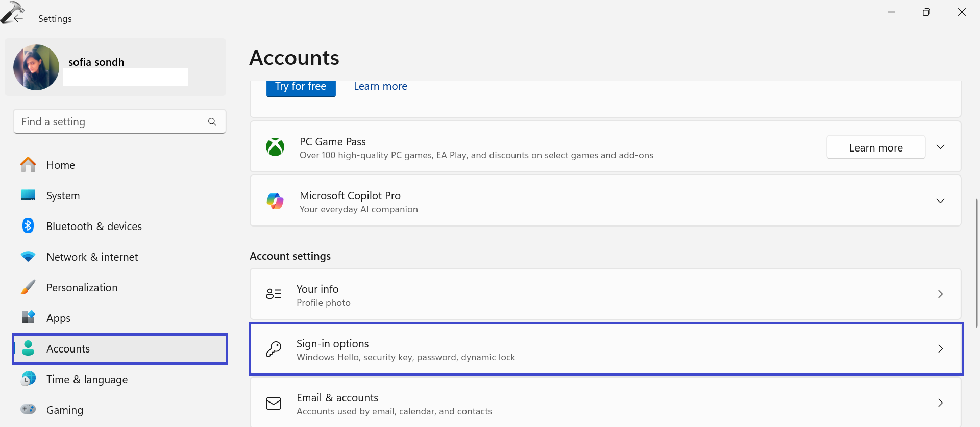Expand the Microsoft Copilot Pro card

pyautogui.click(x=940, y=201)
